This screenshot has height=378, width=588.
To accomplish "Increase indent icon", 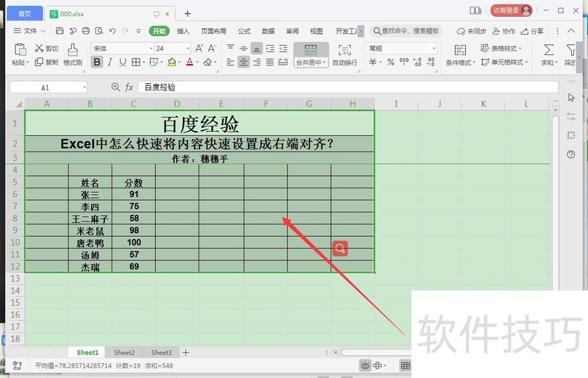I will point(283,48).
